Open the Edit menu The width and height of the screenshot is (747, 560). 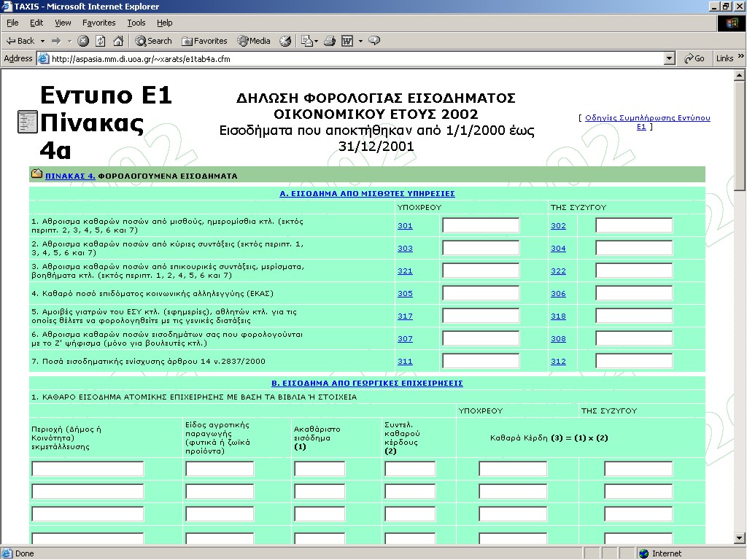(x=36, y=23)
